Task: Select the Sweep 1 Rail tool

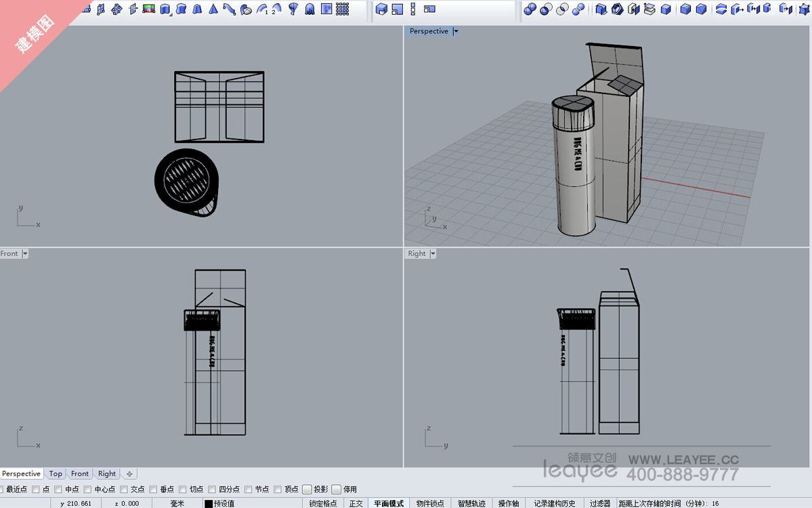Action: pyautogui.click(x=262, y=9)
